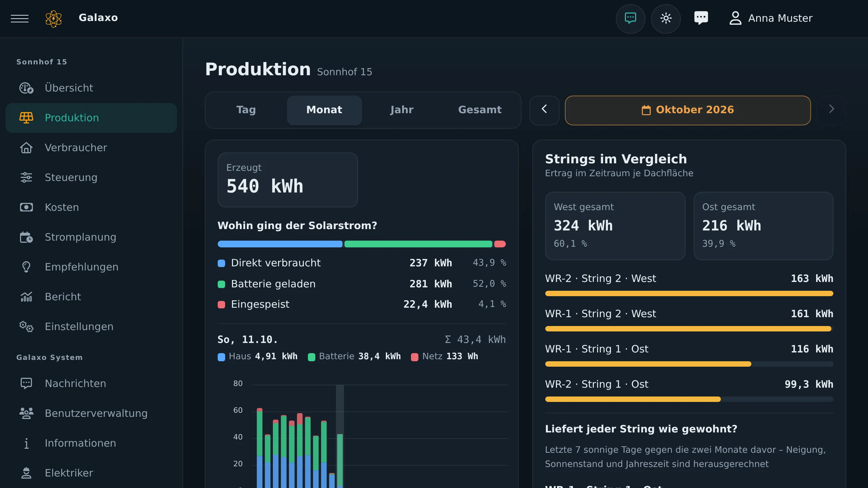Click the green Batterie geladen swatch
This screenshot has width=868, height=488.
(x=221, y=284)
